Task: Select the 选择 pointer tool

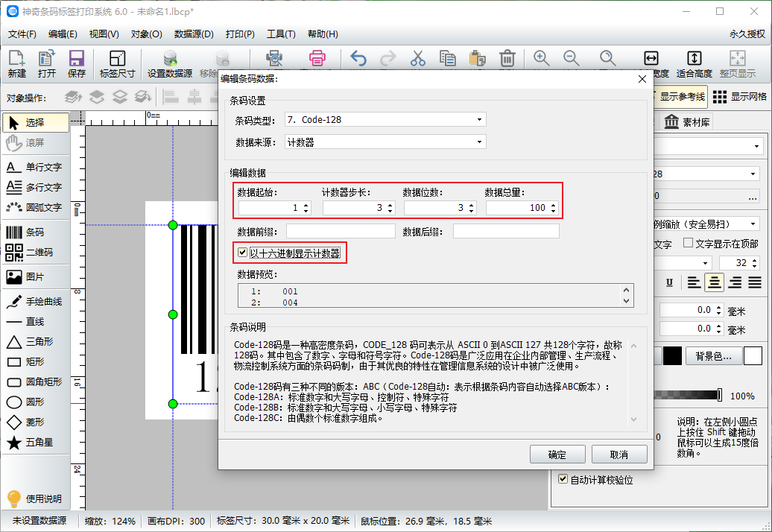Action: (36, 122)
